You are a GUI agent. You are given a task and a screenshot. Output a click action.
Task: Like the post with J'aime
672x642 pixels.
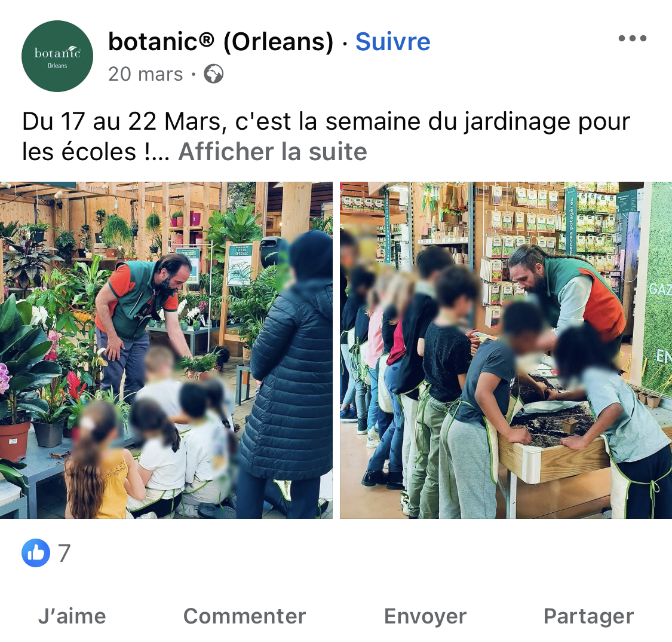(72, 616)
